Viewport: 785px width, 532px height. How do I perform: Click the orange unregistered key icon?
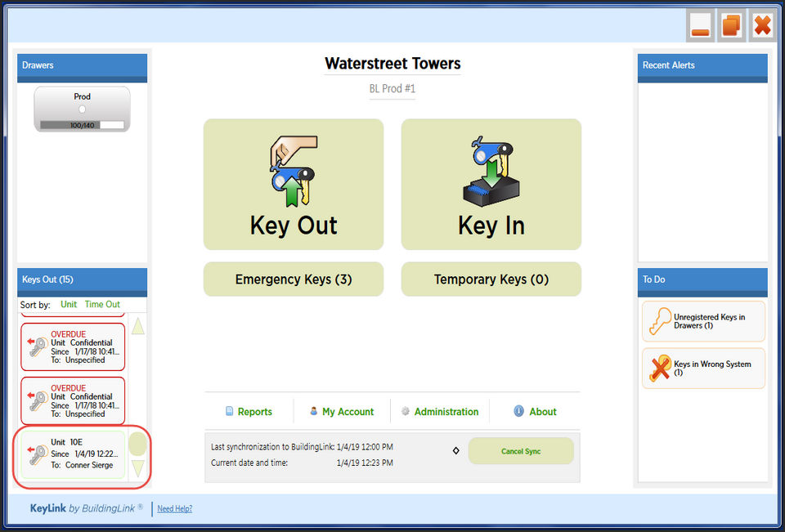[x=660, y=321]
